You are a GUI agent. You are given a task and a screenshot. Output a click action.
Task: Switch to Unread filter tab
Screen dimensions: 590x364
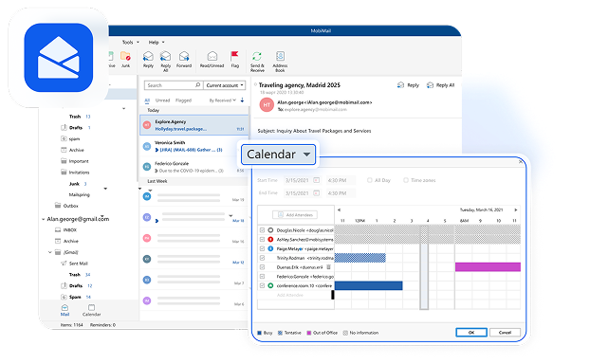(x=162, y=100)
